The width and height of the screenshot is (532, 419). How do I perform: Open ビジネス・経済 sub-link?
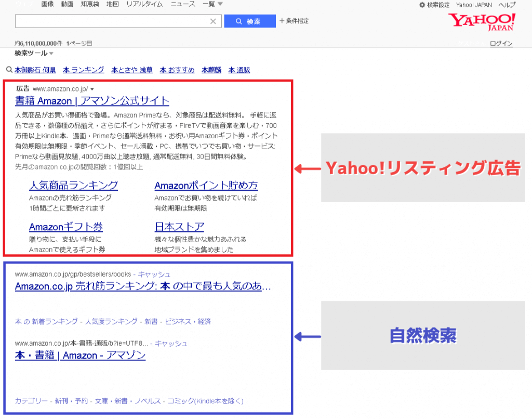pos(188,322)
